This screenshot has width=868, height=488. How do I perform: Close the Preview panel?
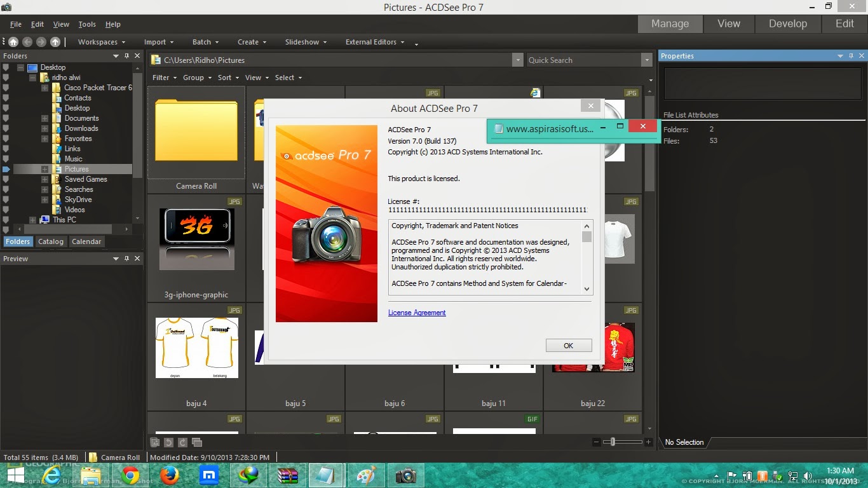[x=137, y=259]
